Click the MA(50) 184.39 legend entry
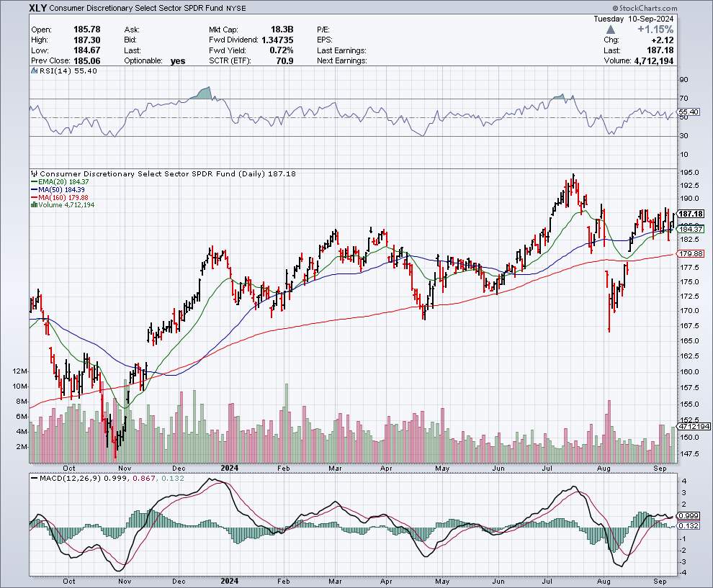Screen dimensions: 713x588 [x=58, y=189]
